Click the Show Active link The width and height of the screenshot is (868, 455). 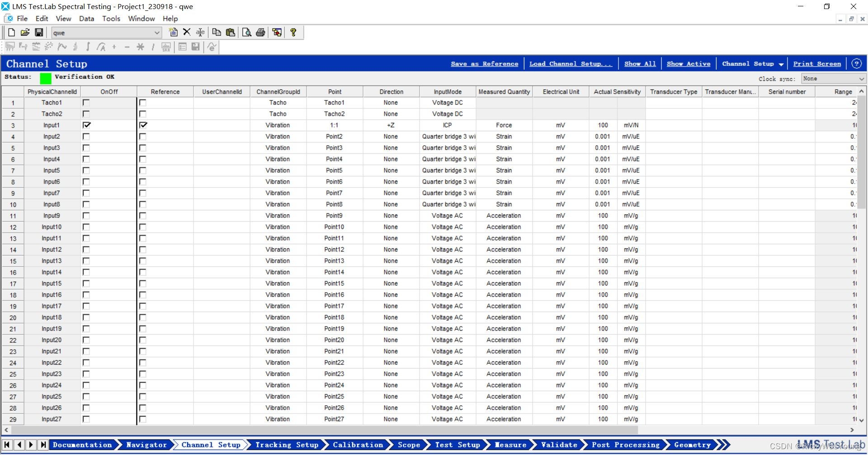[689, 64]
